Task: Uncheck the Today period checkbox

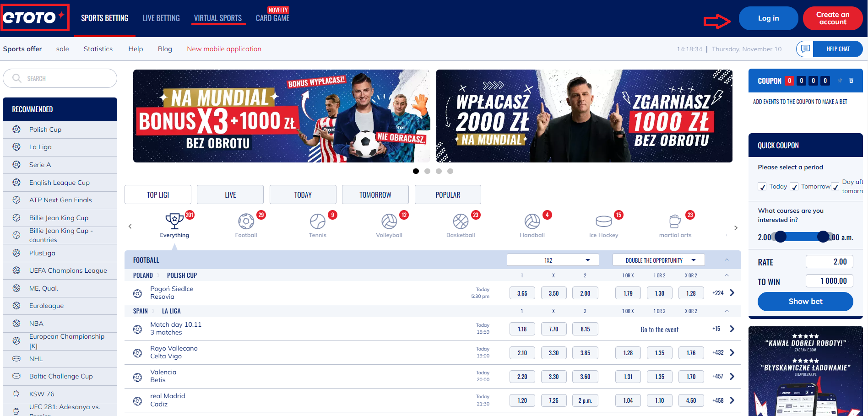Action: tap(762, 187)
